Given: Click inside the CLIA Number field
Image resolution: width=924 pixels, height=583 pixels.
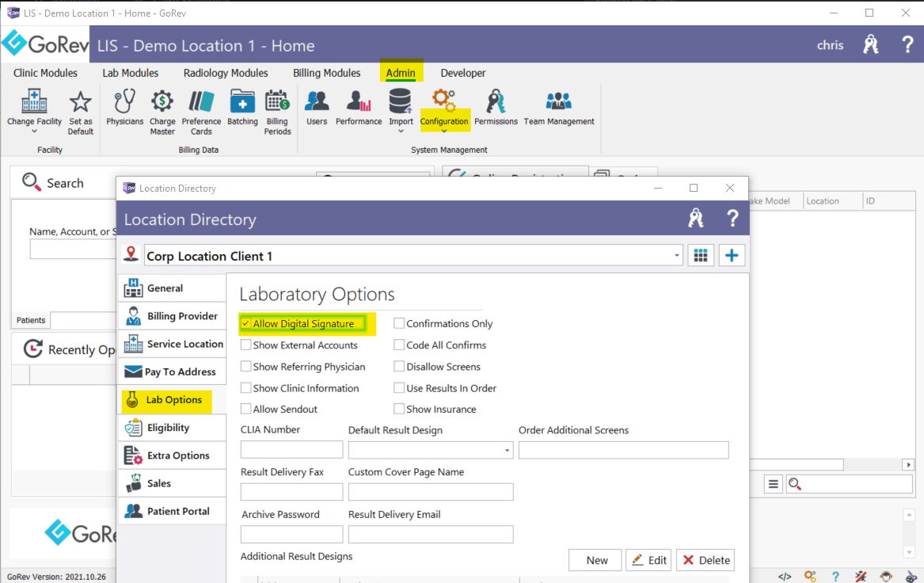Looking at the screenshot, I should coord(291,449).
